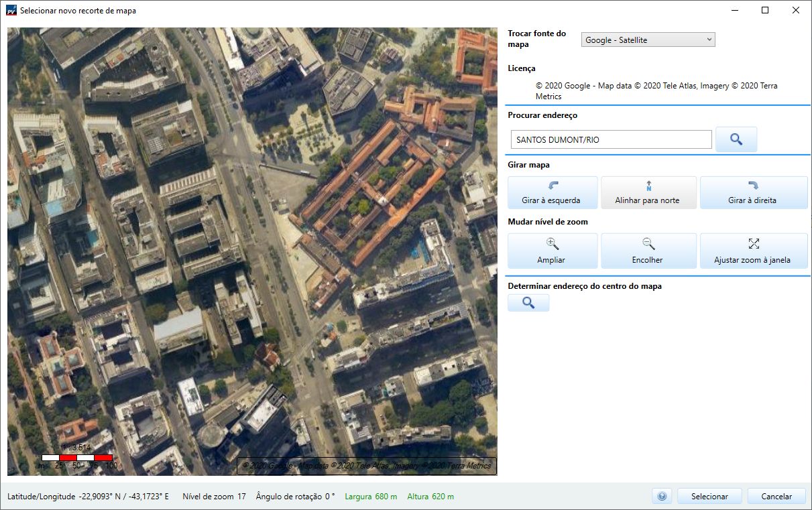Click the Girar à esquerda rotate button
812x510 pixels.
point(552,192)
